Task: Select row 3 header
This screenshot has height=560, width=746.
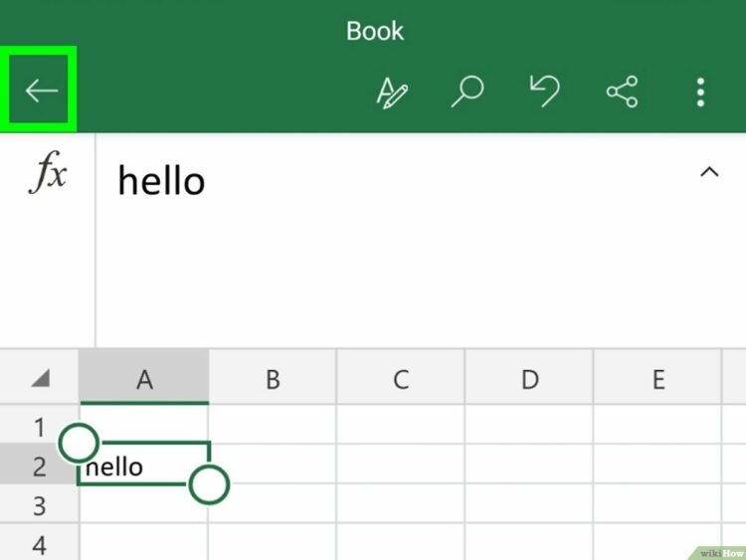Action: click(x=39, y=505)
